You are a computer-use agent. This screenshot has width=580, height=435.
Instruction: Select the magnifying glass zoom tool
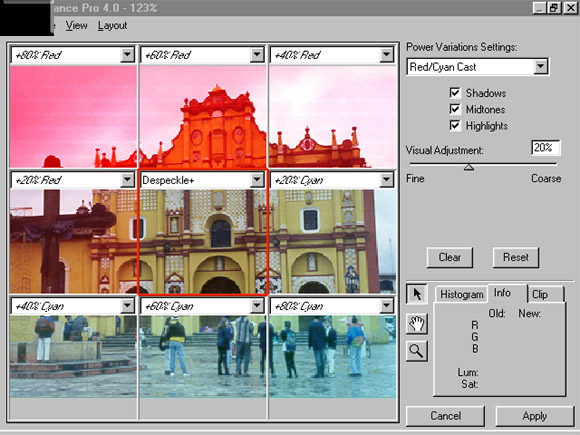(417, 351)
